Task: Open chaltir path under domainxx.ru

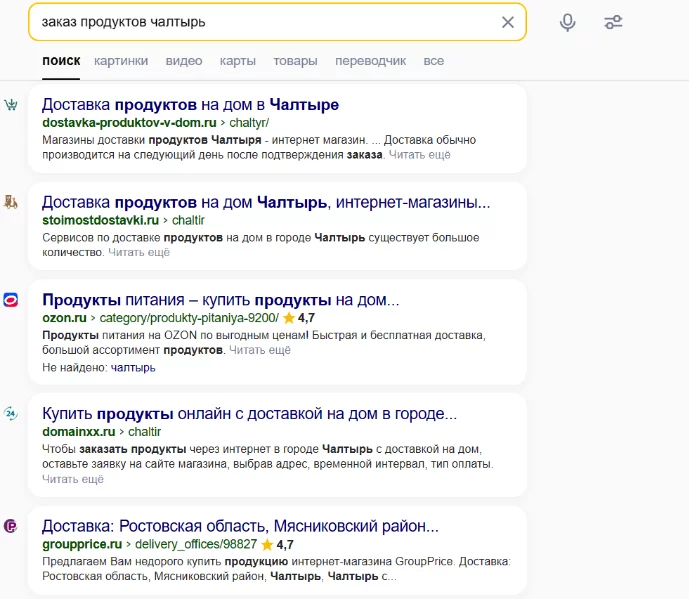Action: point(145,432)
